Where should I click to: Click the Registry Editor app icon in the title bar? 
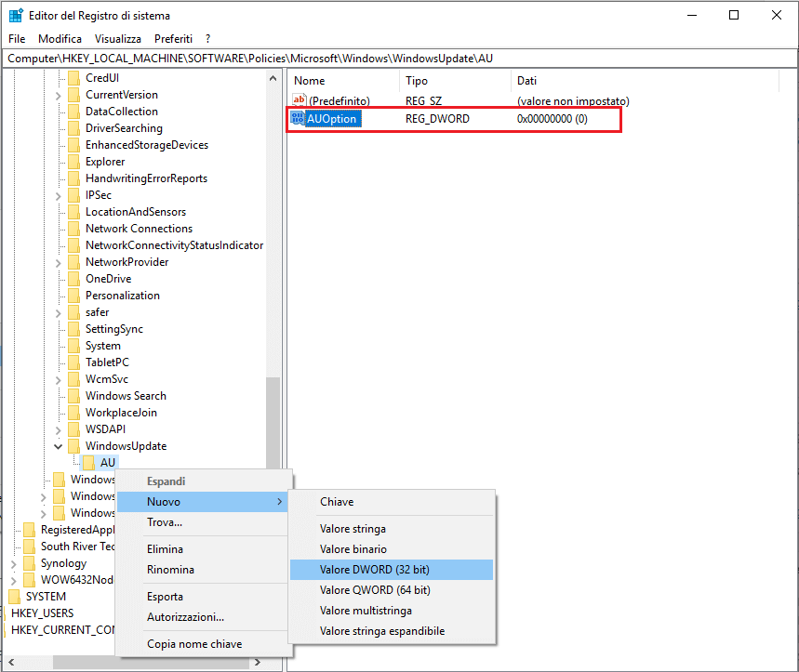[16, 15]
